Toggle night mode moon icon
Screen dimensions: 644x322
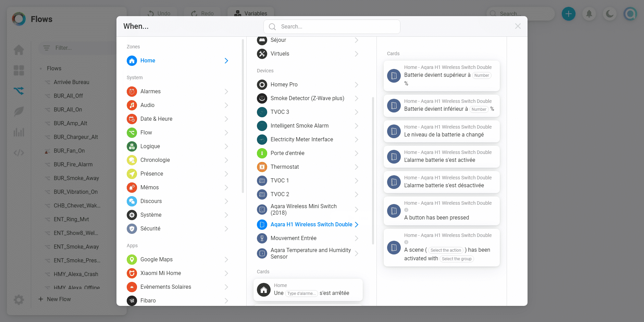610,14
